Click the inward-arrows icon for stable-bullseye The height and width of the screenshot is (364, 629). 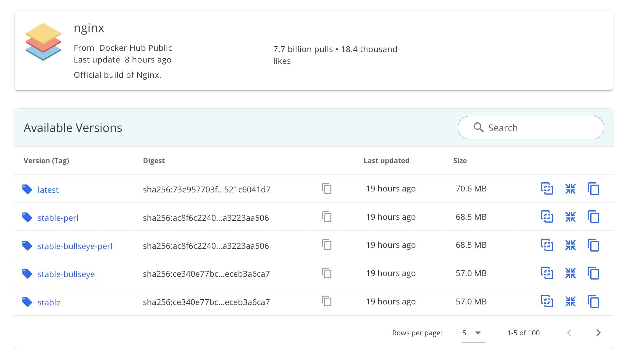tap(570, 273)
